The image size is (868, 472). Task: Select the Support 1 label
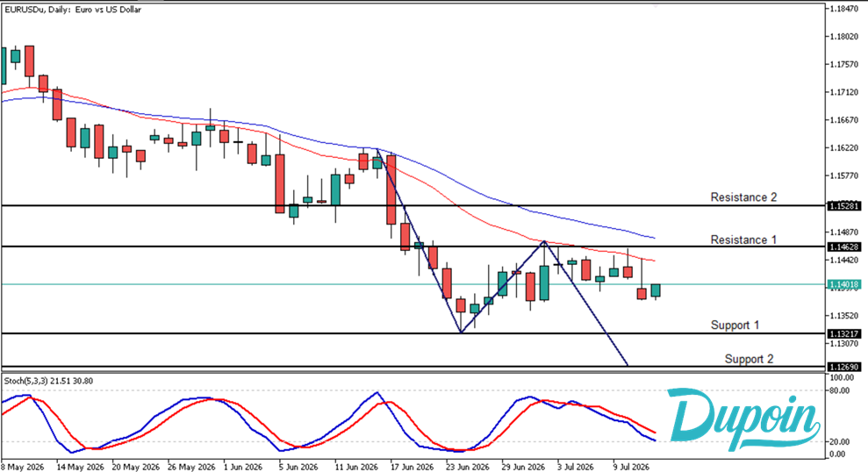click(x=735, y=325)
